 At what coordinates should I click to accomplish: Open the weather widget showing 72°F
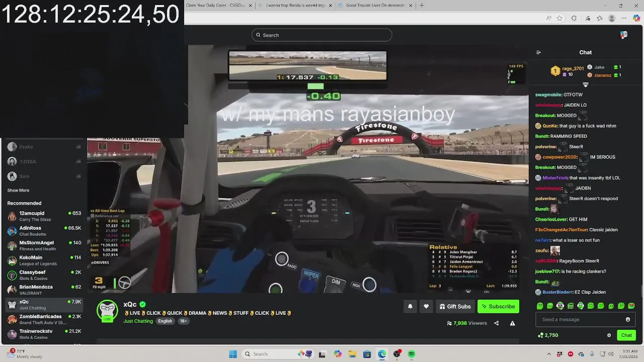[x=24, y=354]
